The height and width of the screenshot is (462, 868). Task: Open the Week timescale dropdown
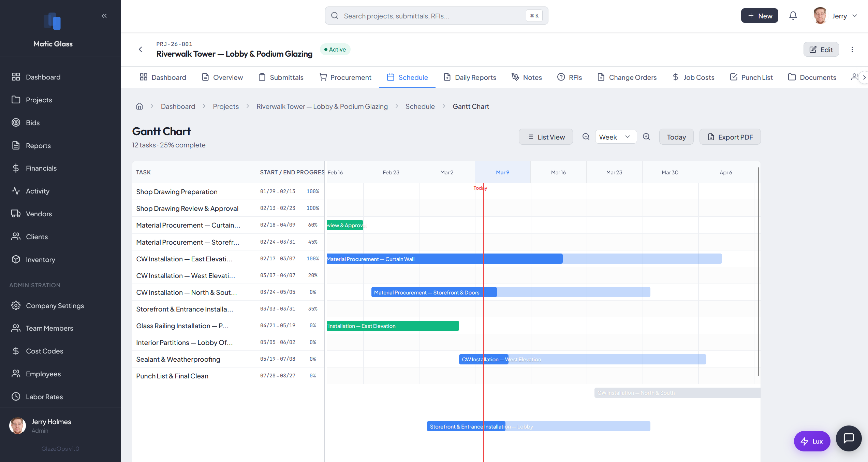click(x=616, y=136)
